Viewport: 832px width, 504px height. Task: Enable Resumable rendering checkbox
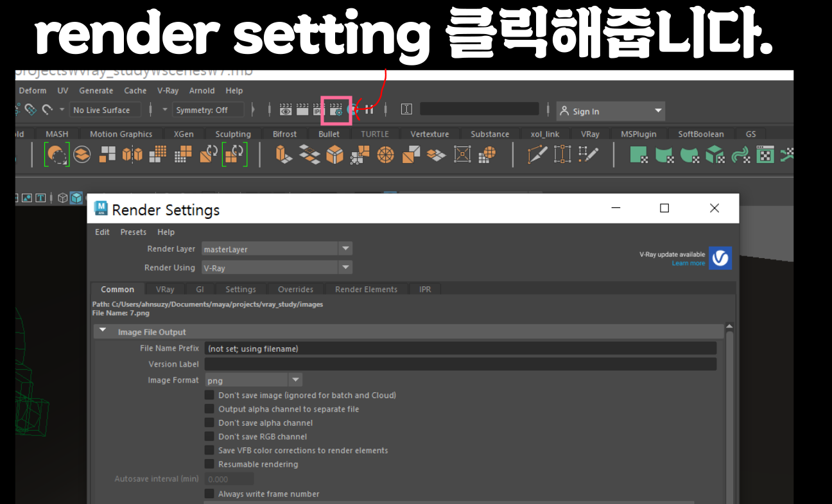(x=209, y=464)
